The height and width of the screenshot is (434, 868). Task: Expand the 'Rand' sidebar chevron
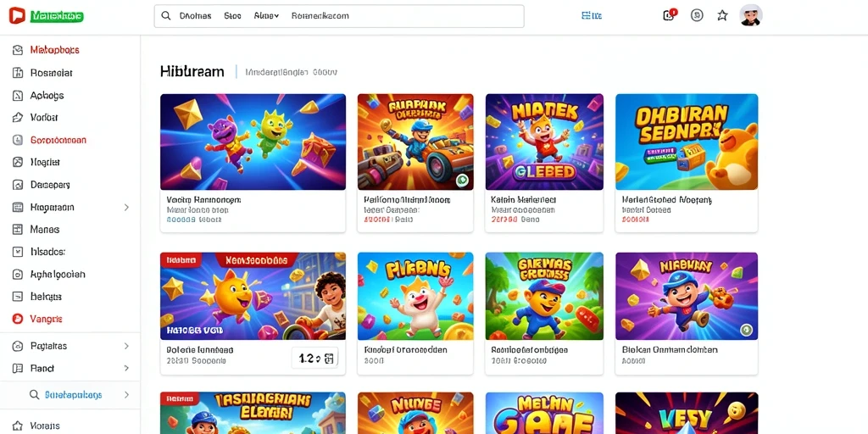click(x=126, y=368)
